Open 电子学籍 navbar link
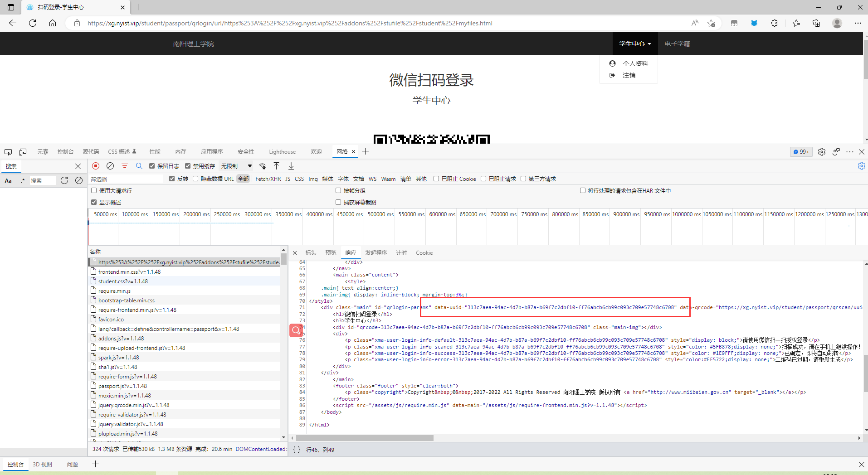Screen dimensions: 868x475 [x=677, y=44]
